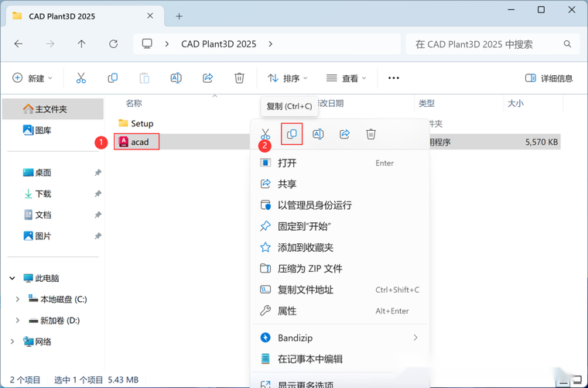
Task: Open the Bandizip submenu
Action: click(340, 338)
